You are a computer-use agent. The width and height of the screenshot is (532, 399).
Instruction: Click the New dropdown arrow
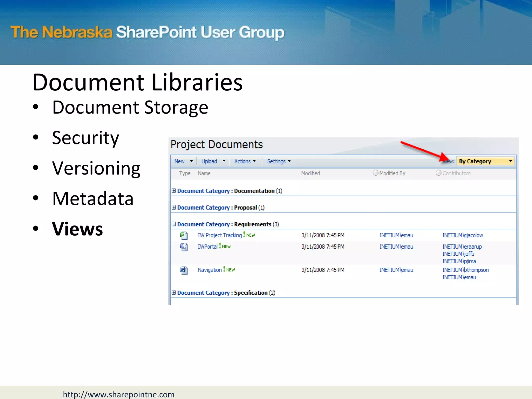tap(191, 161)
